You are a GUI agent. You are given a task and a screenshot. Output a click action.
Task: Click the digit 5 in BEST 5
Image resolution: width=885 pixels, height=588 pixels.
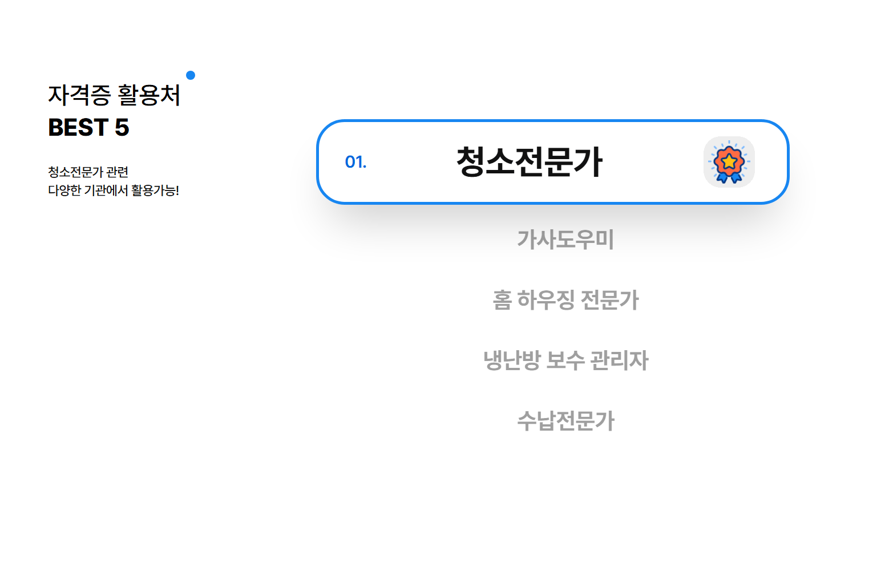pos(122,127)
